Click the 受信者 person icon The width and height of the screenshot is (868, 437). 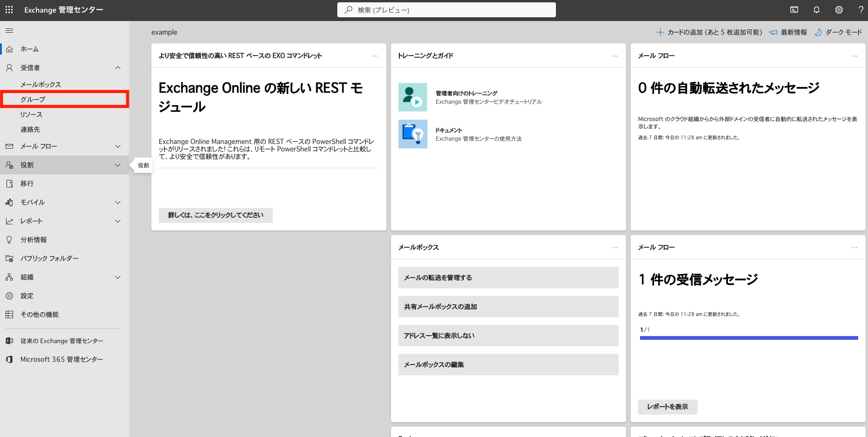pyautogui.click(x=9, y=68)
